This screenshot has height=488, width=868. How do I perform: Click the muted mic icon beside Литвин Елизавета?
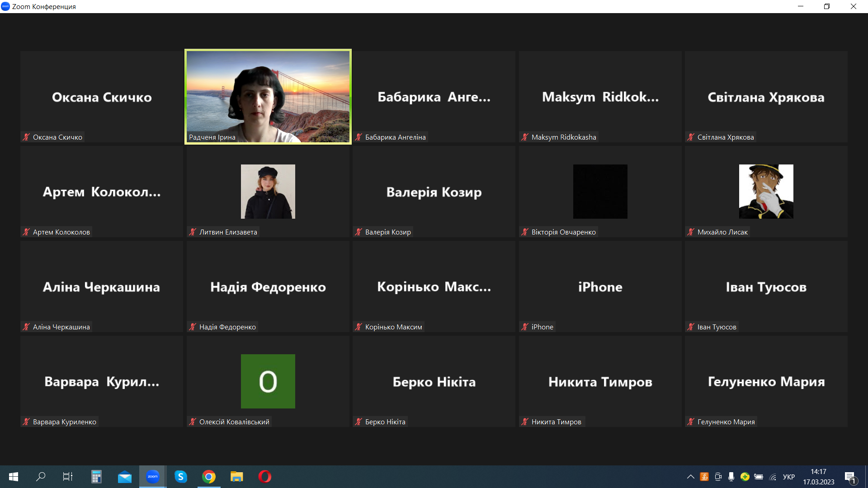[x=193, y=232]
